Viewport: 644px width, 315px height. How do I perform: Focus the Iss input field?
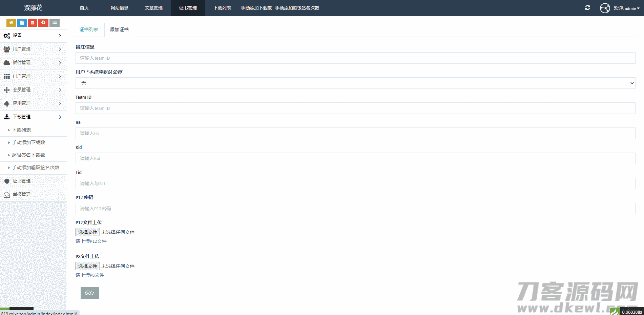(x=355, y=133)
